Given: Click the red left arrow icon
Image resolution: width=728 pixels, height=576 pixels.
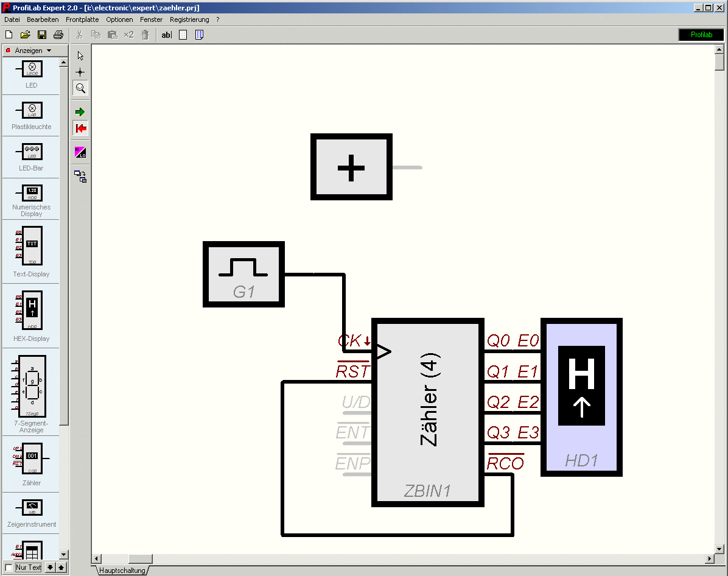Looking at the screenshot, I should coord(80,128).
